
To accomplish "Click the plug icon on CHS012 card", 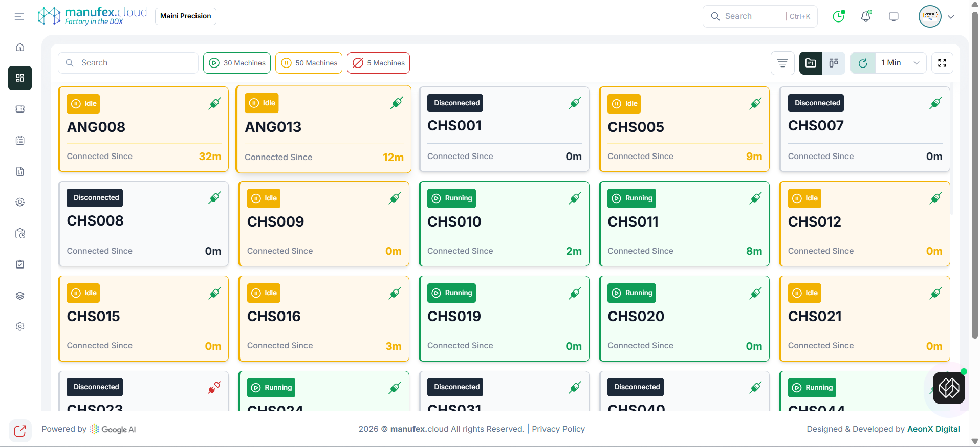I will tap(935, 198).
